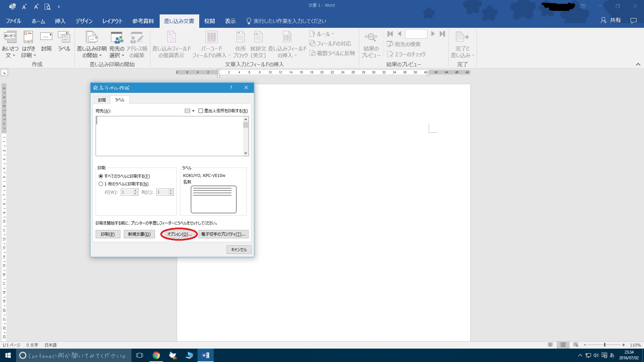This screenshot has height=362, width=644.
Task: Click 宛先の検索 find recipient
Action: (x=404, y=44)
